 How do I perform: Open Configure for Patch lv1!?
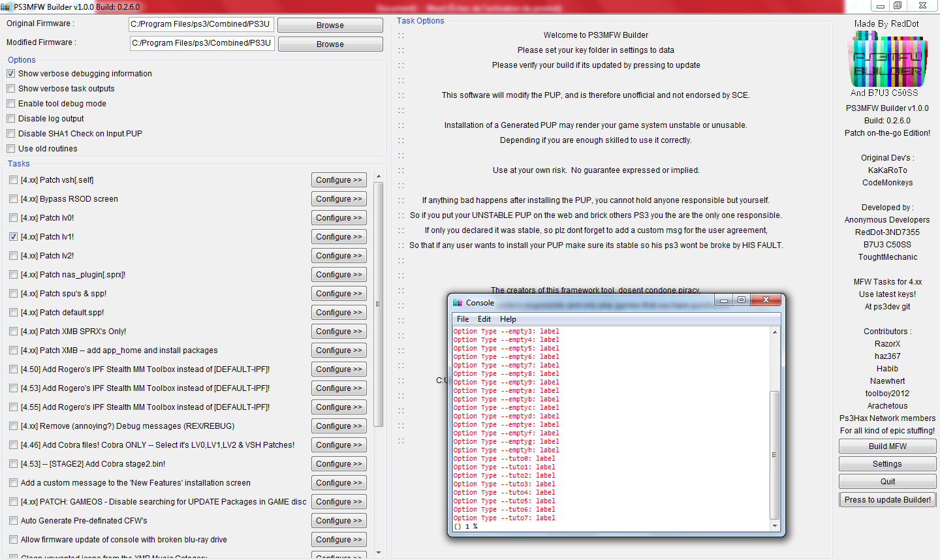(339, 237)
